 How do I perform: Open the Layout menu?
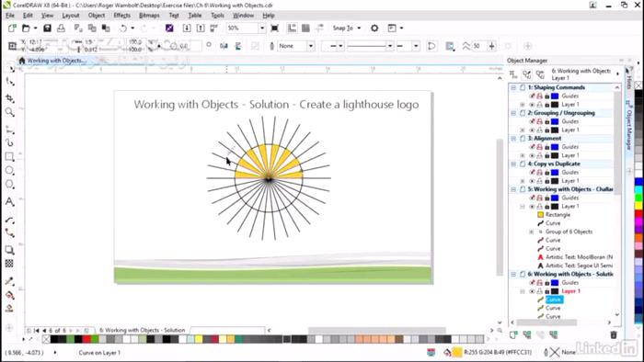71,16
